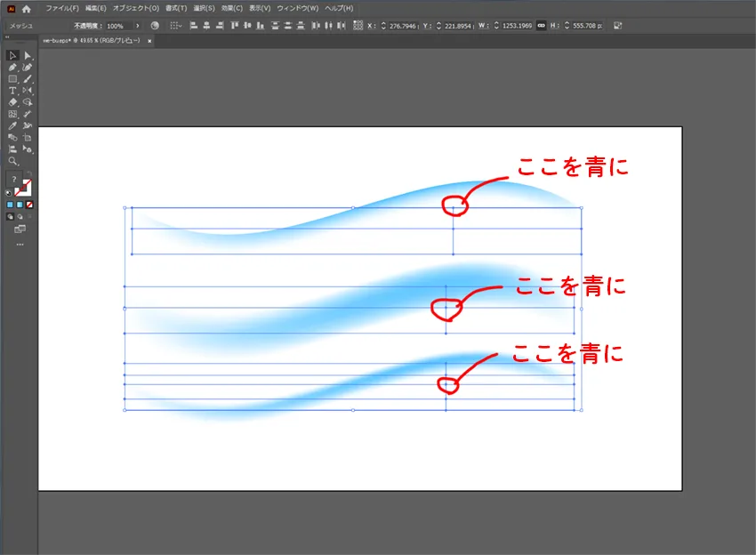Viewport: 756px width, 555px height.
Task: Select the Eyedropper tool
Action: [12, 125]
